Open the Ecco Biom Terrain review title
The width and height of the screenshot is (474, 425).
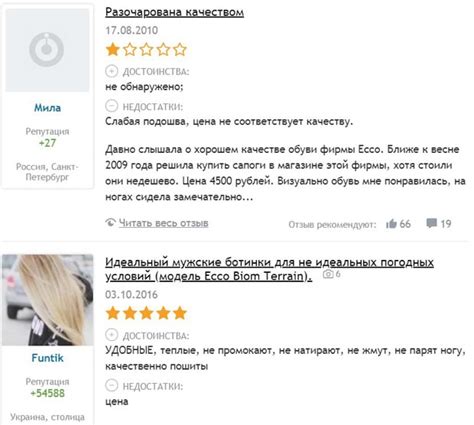tap(269, 269)
